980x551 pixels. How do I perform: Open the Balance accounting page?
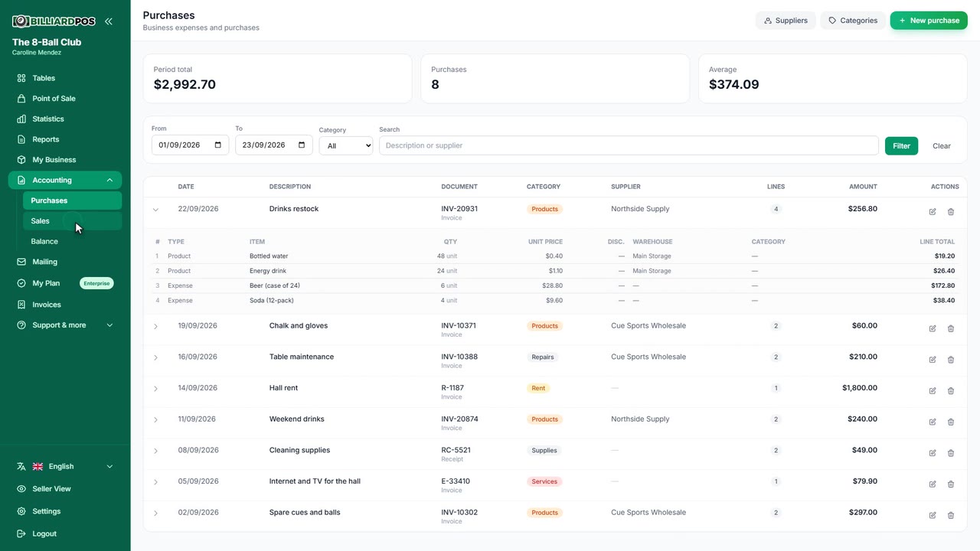click(72, 242)
